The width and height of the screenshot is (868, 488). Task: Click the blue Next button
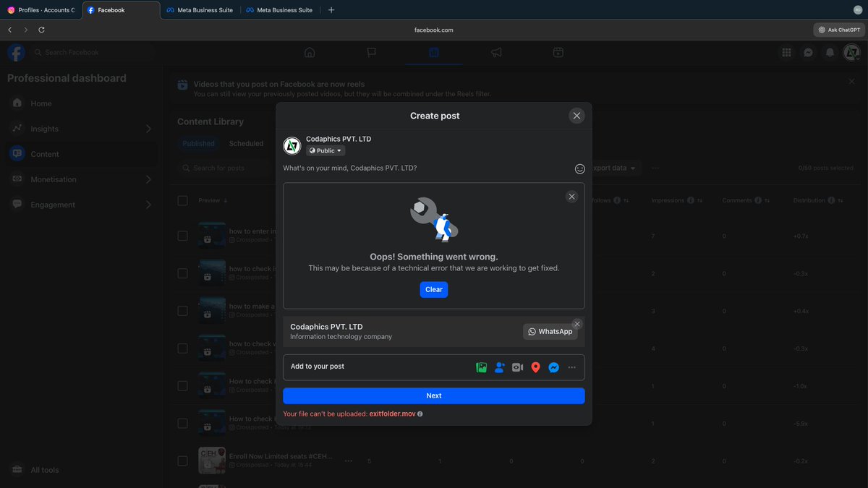click(434, 395)
